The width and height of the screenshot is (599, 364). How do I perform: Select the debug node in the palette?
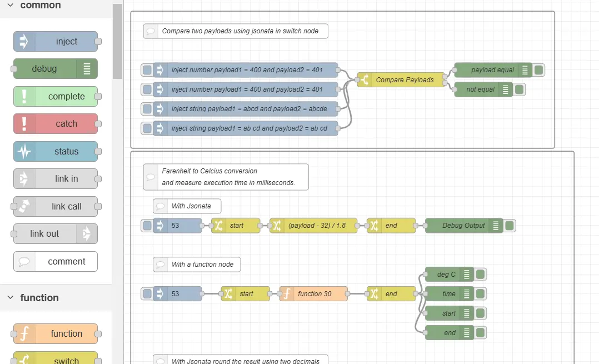coord(55,69)
